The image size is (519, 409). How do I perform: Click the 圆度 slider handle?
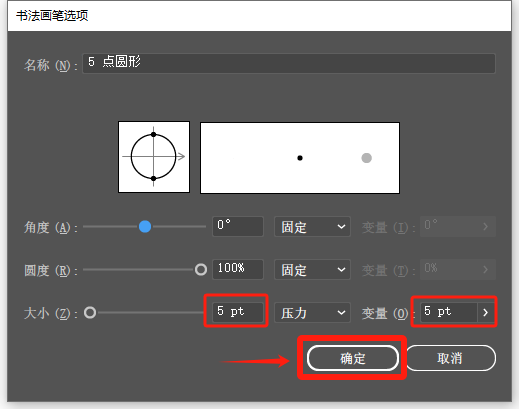[x=201, y=269]
